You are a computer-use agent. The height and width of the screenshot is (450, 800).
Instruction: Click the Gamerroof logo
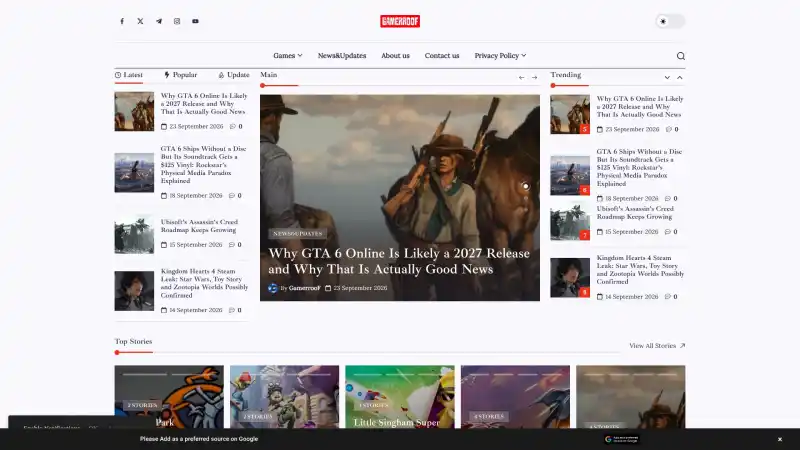point(400,21)
